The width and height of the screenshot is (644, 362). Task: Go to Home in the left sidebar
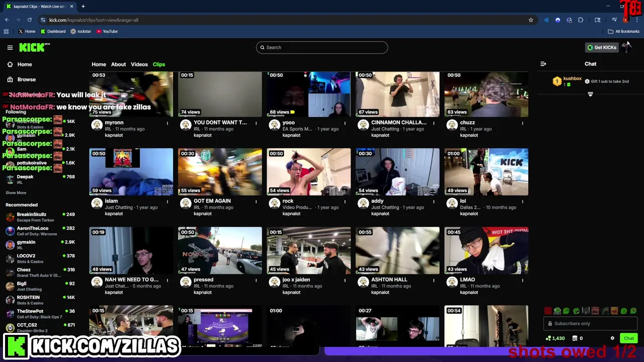(20, 64)
